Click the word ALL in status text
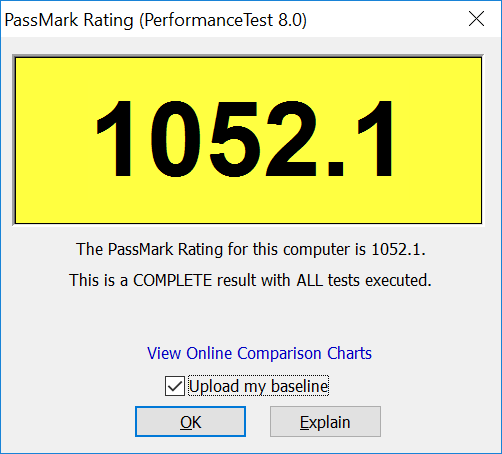Viewport: 502px width, 454px height. 310,280
